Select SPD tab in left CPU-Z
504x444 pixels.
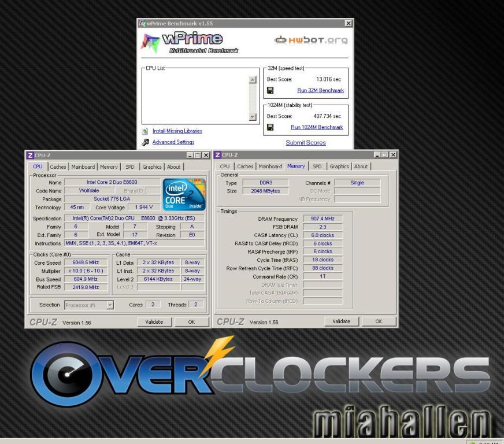(x=130, y=167)
